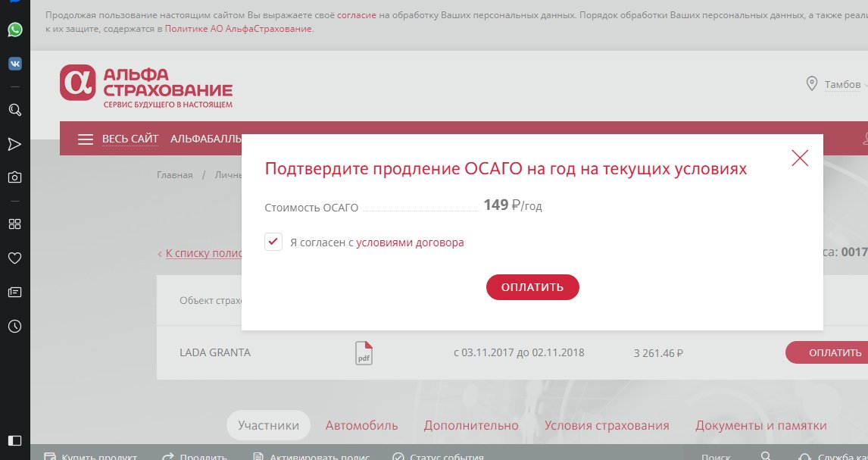Close the OSAGO renewal dialog
The height and width of the screenshot is (460, 868).
pos(800,158)
